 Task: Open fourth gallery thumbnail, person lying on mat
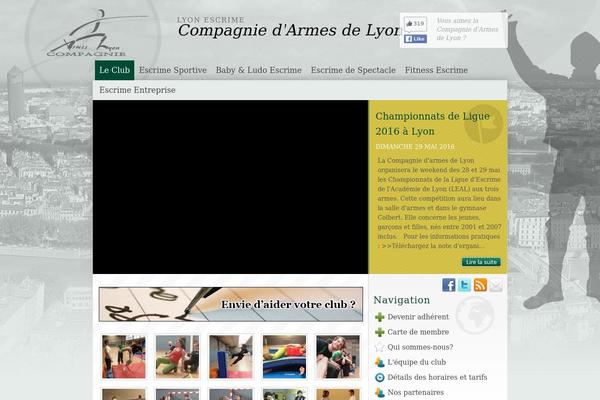284,357
